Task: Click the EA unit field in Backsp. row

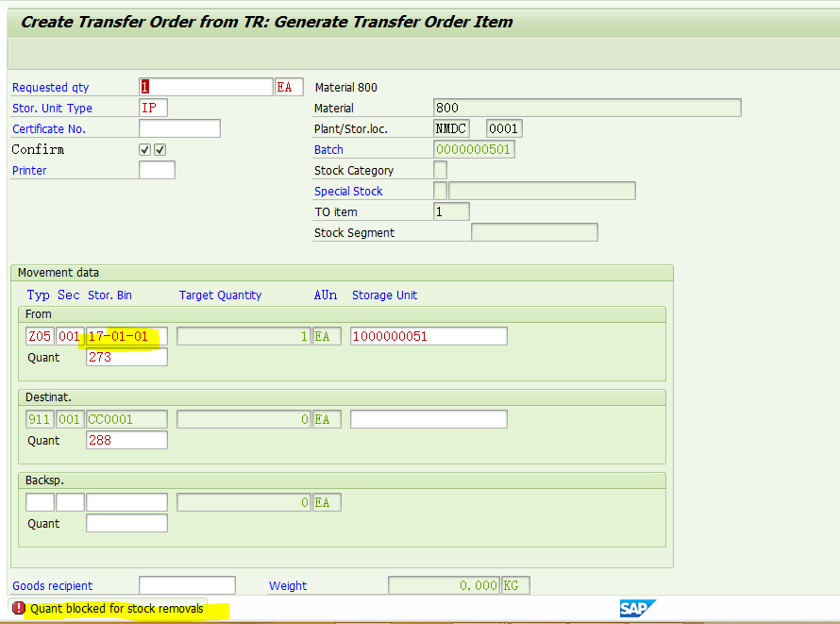Action: (327, 502)
